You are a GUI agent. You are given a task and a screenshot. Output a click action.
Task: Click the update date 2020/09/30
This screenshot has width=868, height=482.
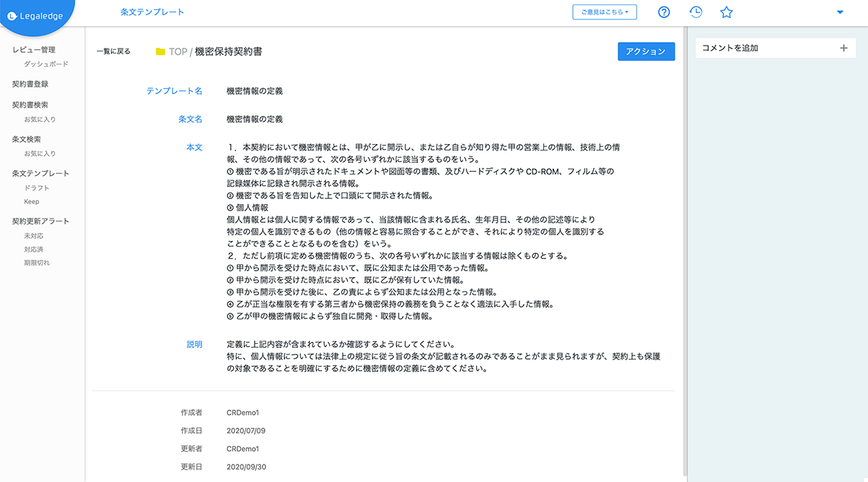coord(247,467)
